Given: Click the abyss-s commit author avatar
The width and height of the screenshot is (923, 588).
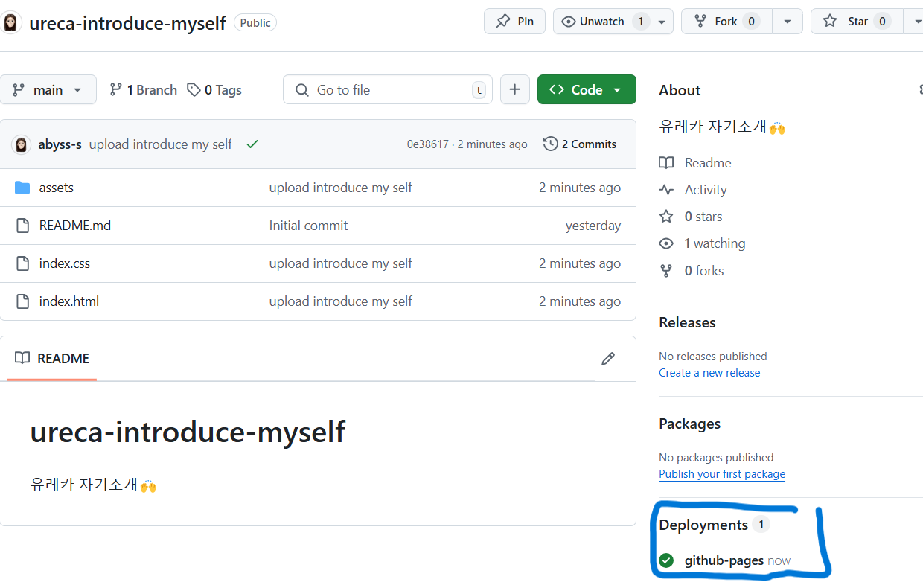Looking at the screenshot, I should pyautogui.click(x=21, y=144).
